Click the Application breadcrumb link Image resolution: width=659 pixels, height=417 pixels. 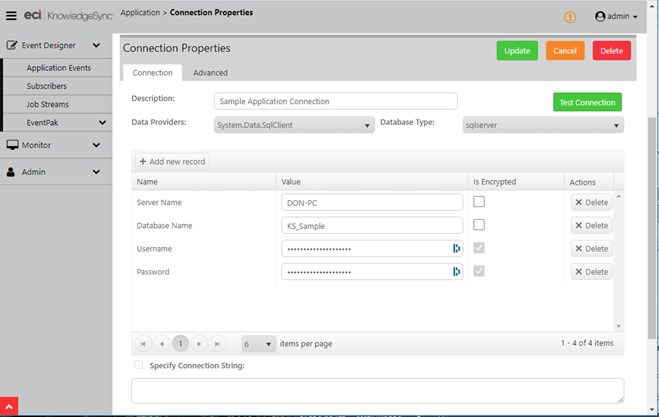[x=140, y=13]
